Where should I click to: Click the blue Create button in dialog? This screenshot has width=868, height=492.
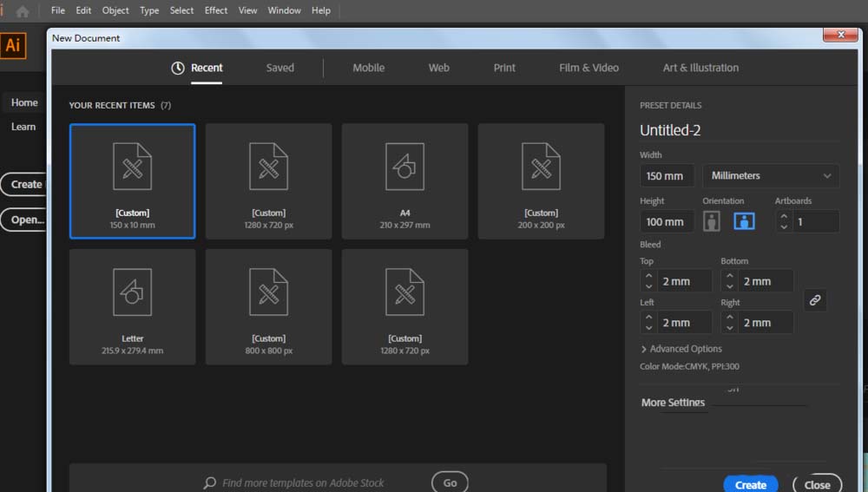[751, 484]
